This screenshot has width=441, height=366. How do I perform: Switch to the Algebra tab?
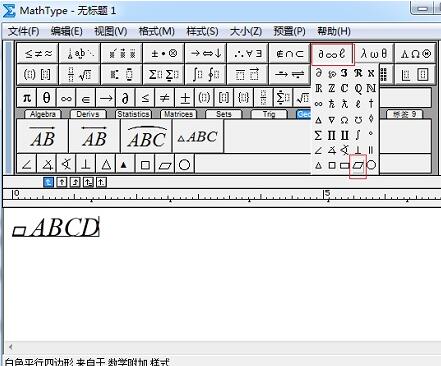pyautogui.click(x=43, y=114)
